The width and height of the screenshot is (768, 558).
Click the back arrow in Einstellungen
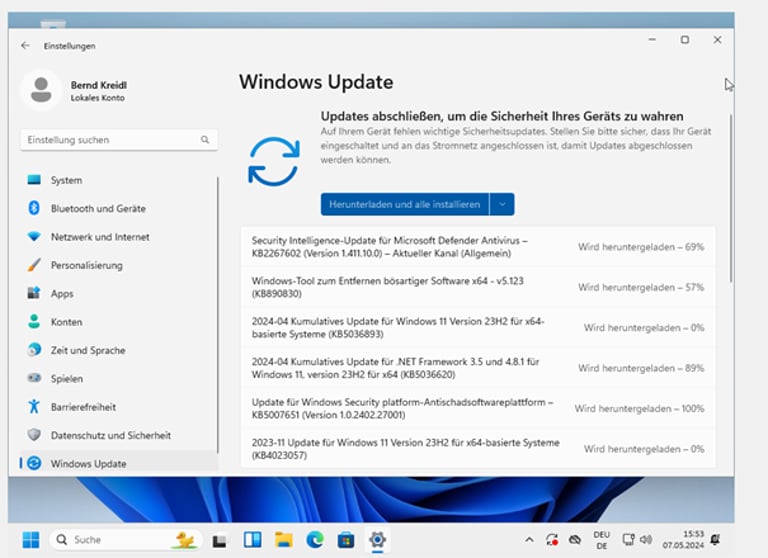click(x=25, y=46)
